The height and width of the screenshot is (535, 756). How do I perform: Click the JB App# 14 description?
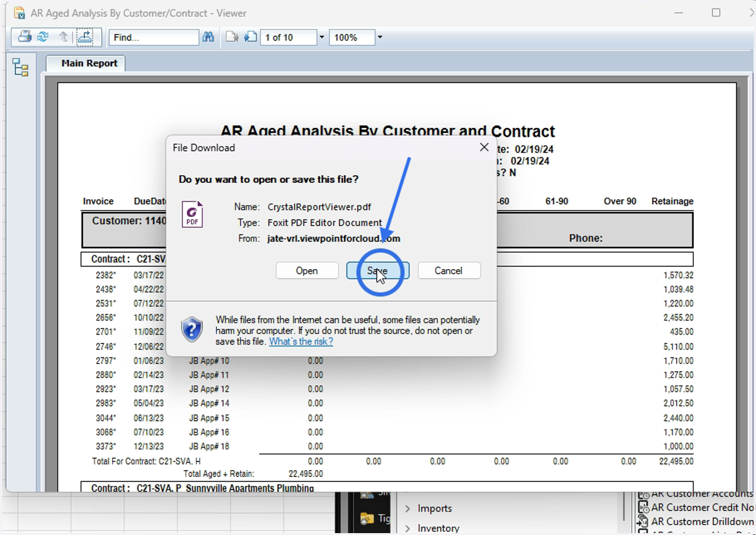point(209,403)
